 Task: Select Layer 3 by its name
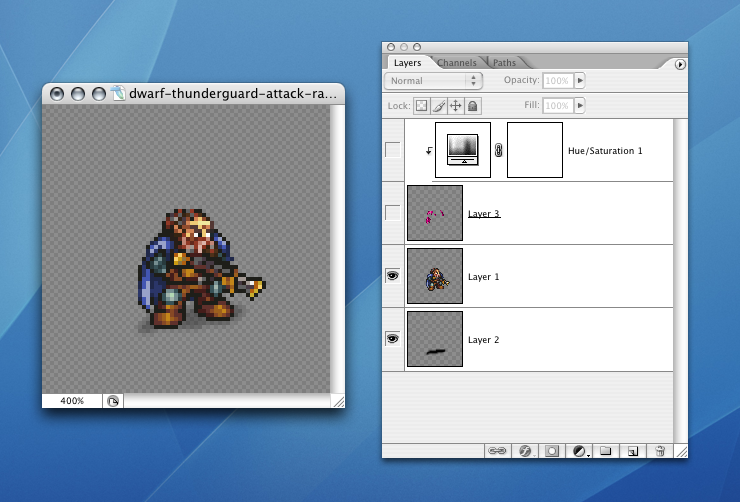tap(484, 214)
